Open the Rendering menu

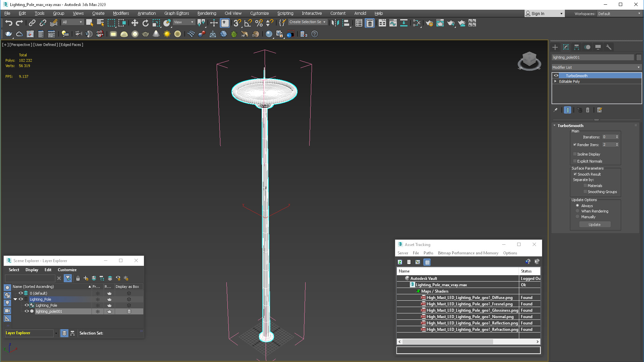[207, 13]
